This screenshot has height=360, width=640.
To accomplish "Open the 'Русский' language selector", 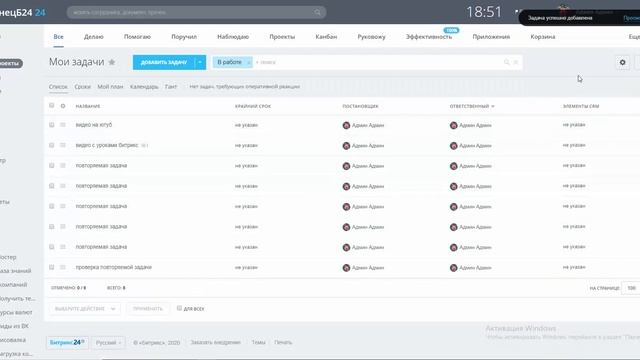I will click(108, 342).
